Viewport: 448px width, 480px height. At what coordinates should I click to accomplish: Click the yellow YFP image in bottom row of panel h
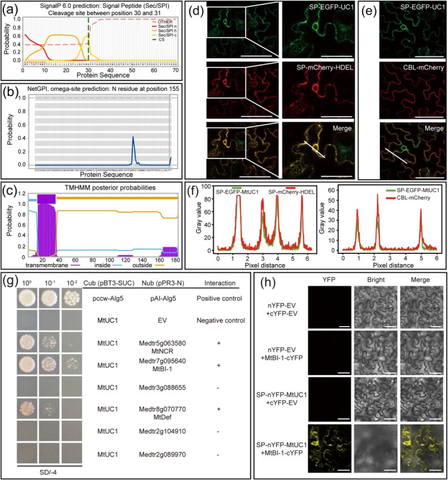(329, 448)
